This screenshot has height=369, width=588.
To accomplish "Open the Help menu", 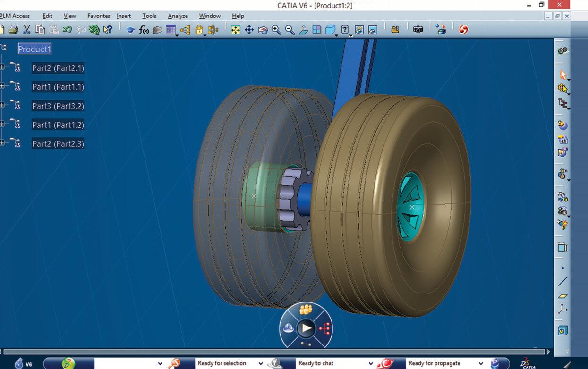I will pyautogui.click(x=238, y=16).
